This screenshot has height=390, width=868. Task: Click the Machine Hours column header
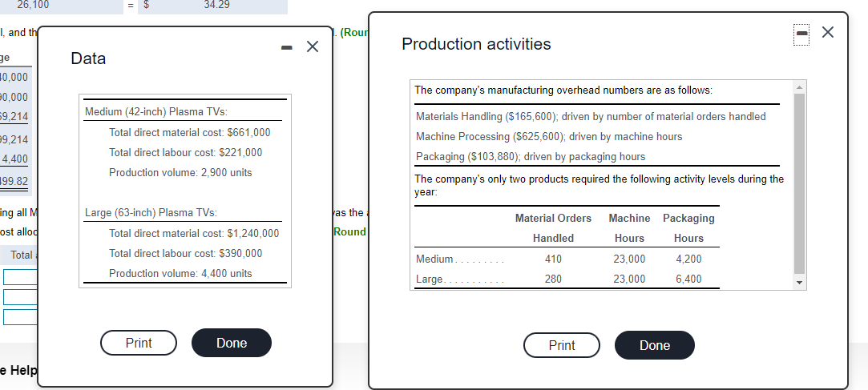[629, 228]
